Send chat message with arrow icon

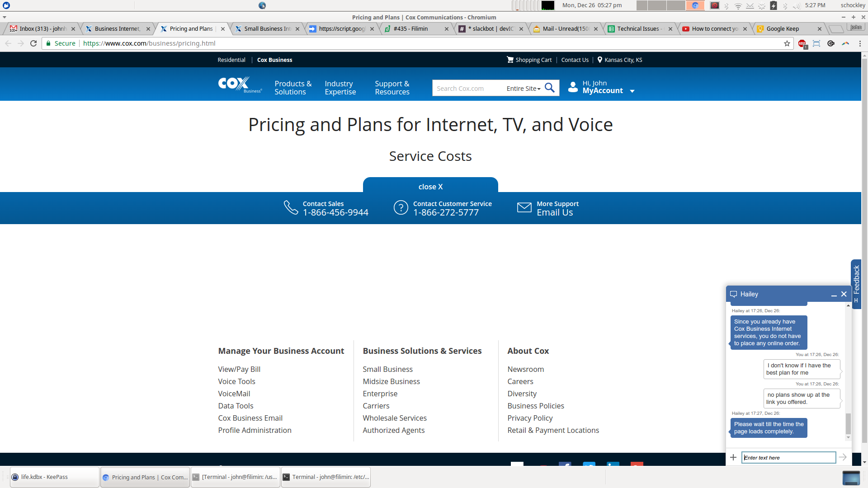point(843,457)
